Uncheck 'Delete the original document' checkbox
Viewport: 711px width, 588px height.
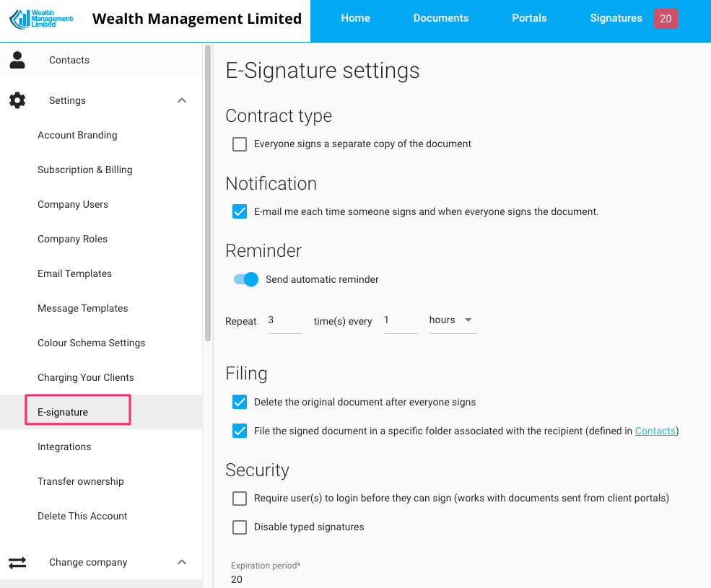pos(240,402)
